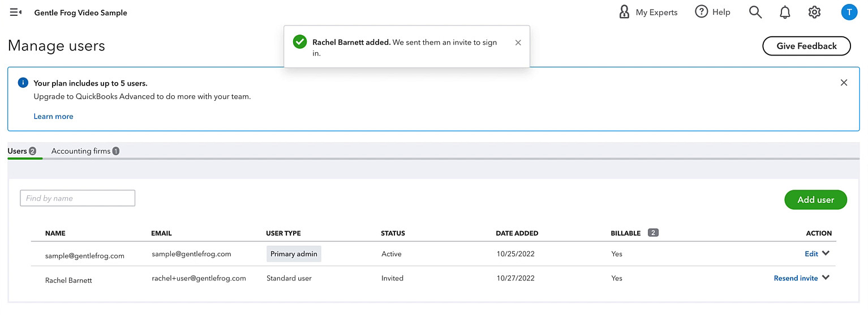Screen dimensions: 868x315
Task: Click the blue info icon in plan banner
Action: (x=23, y=83)
